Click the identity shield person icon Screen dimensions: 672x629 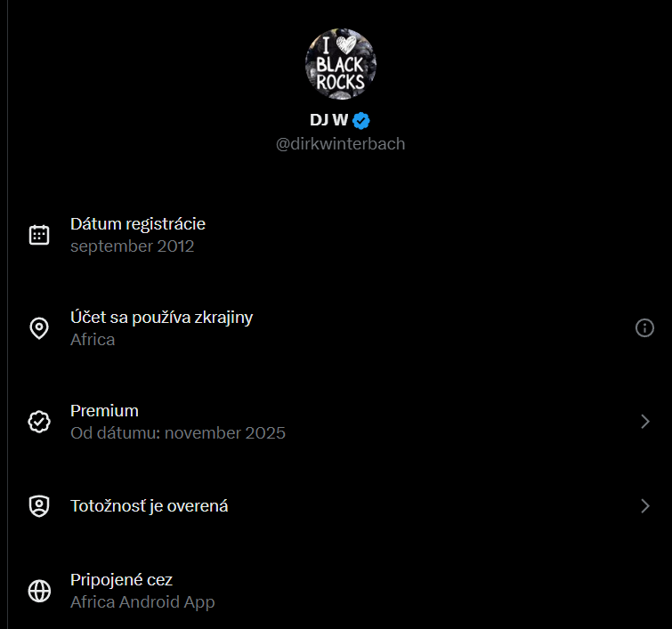(x=39, y=506)
